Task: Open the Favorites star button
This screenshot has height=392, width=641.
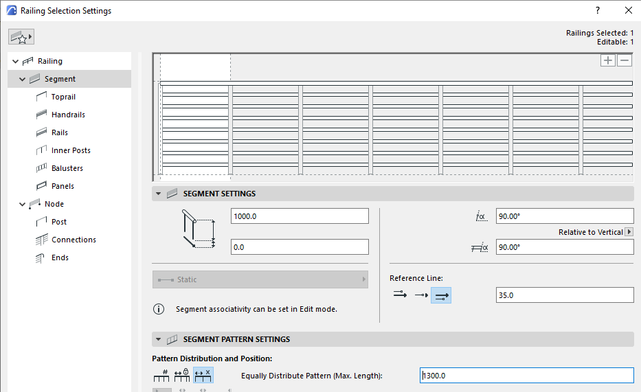Action: (21, 37)
